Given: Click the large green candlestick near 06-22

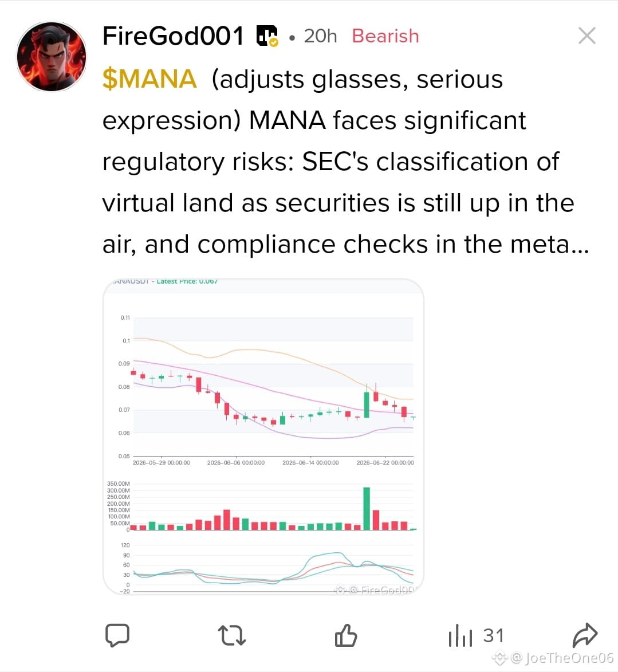Looking at the screenshot, I should coord(367,404).
